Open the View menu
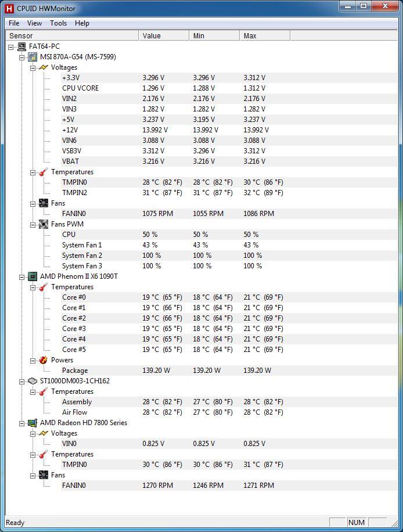This screenshot has height=532, width=403. 34,23
